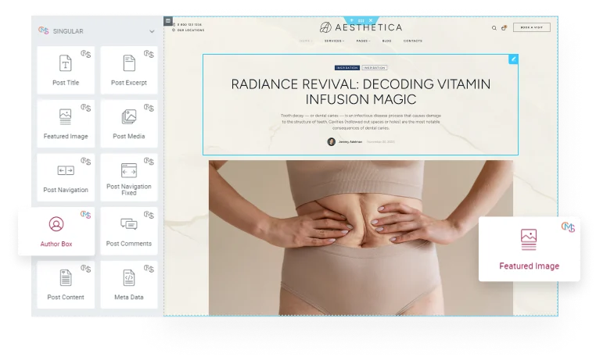
Task: Click the blue edit pencil handle
Action: pyautogui.click(x=513, y=59)
